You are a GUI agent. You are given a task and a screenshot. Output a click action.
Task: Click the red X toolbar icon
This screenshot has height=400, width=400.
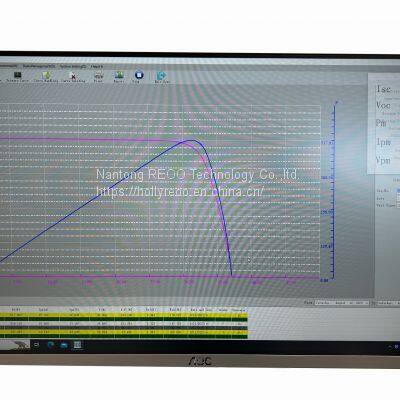point(73,75)
